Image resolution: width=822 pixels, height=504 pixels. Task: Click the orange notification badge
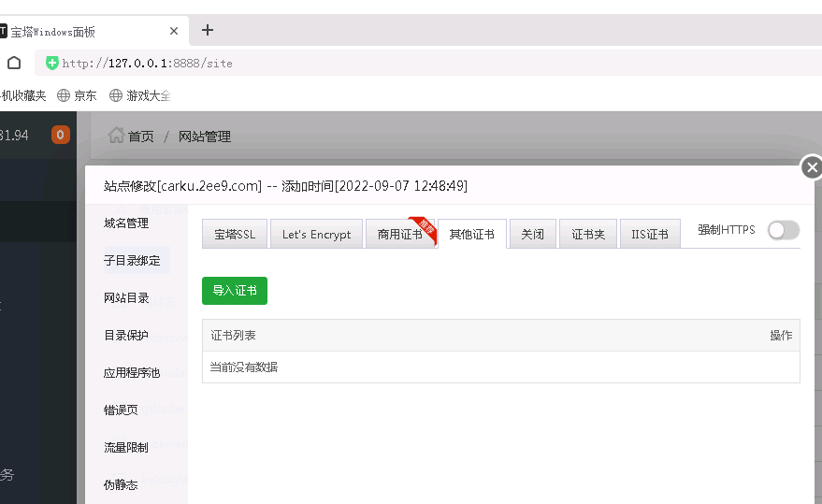[61, 135]
